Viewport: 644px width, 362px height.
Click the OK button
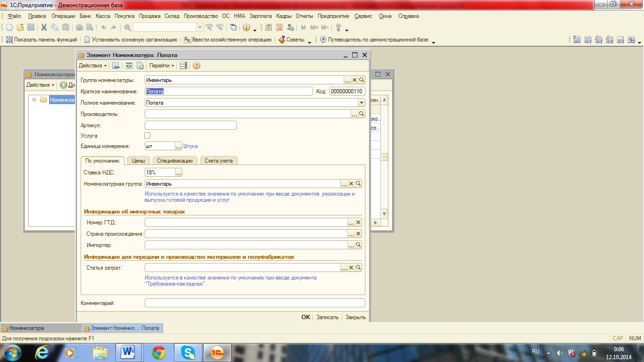tap(306, 317)
